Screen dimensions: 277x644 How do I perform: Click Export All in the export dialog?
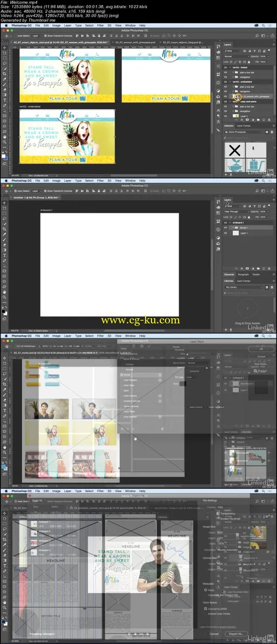pyautogui.click(x=237, y=634)
